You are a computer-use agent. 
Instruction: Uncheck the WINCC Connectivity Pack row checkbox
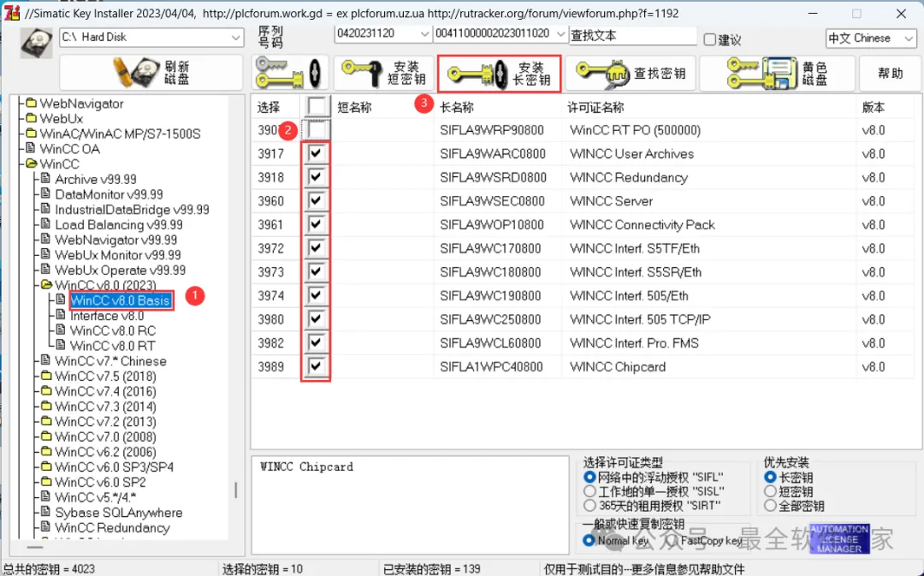317,224
